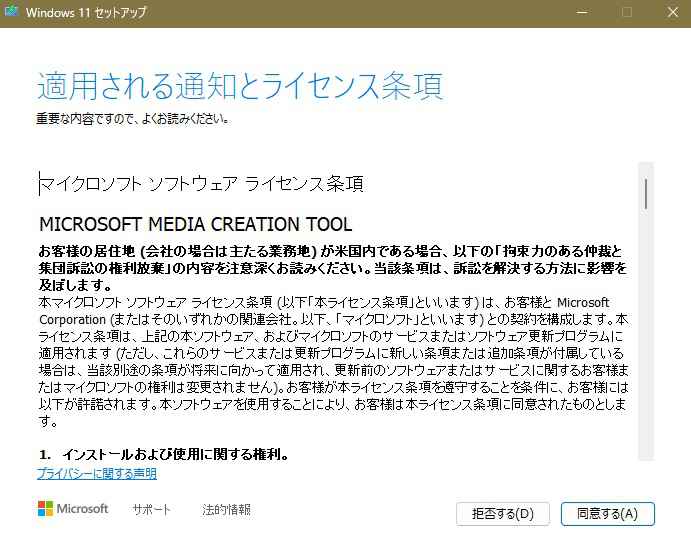Click section 1 インストールおよび使用に関する権利
The height and width of the screenshot is (545, 691).
coord(164,454)
